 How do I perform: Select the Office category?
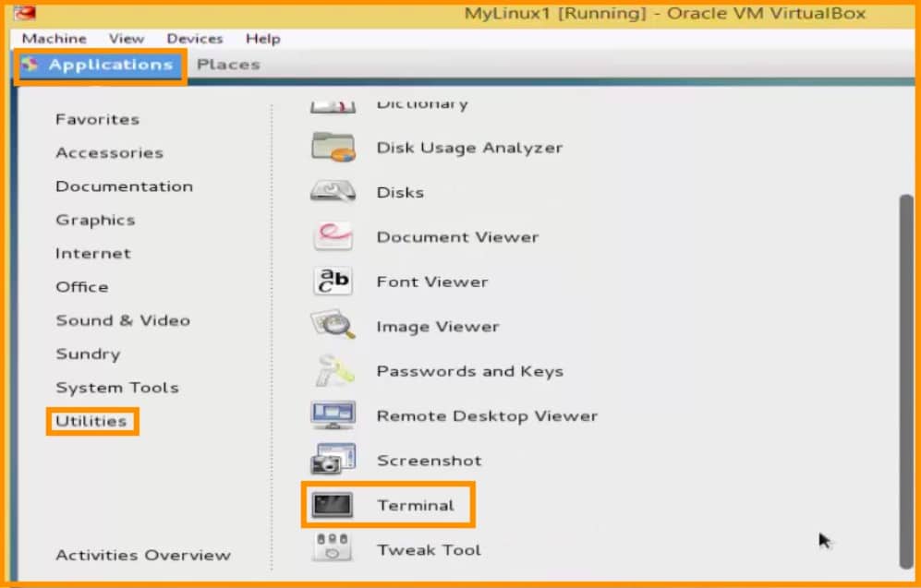pyautogui.click(x=81, y=286)
